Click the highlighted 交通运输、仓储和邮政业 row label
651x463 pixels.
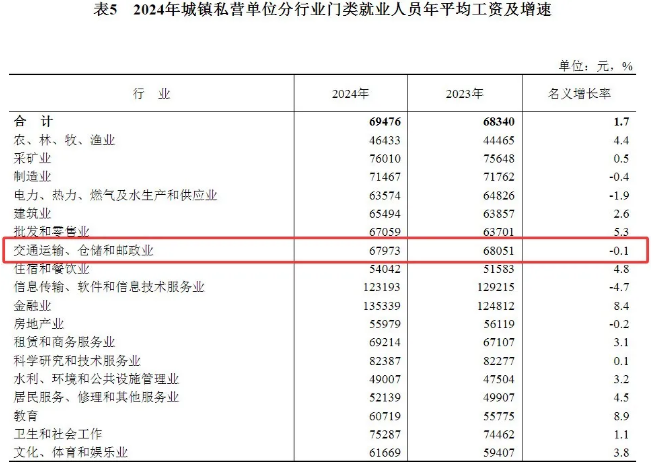(85, 250)
